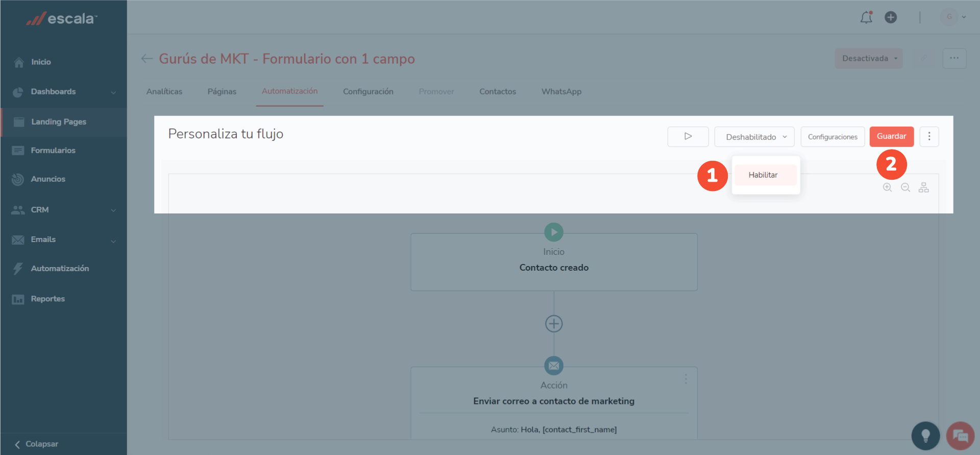
Task: Click the CRM people icon
Action: pos(18,210)
